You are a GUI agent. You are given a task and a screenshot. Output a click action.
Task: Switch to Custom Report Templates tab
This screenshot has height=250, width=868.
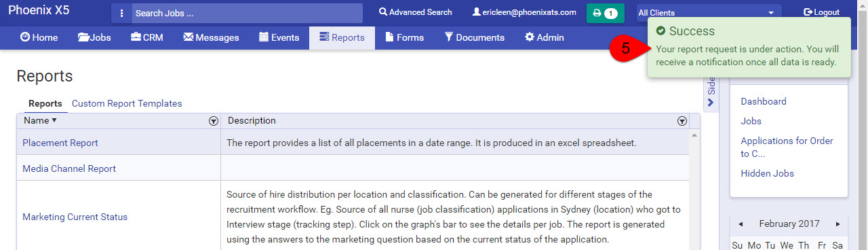[127, 103]
